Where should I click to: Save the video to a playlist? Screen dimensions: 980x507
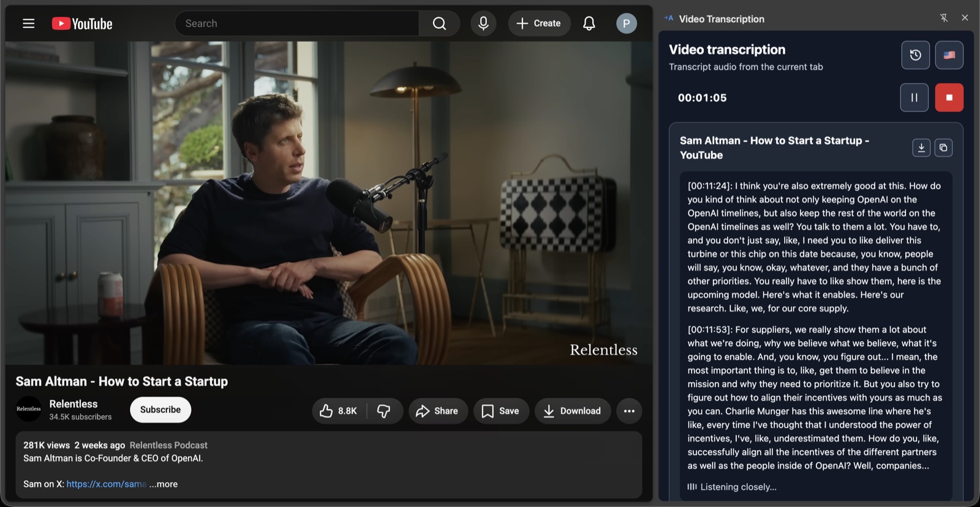(500, 411)
